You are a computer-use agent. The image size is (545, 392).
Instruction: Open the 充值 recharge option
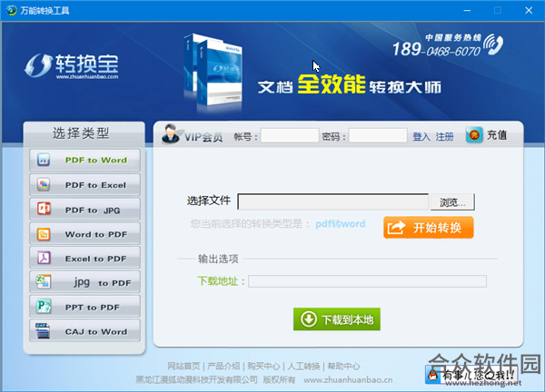point(496,134)
